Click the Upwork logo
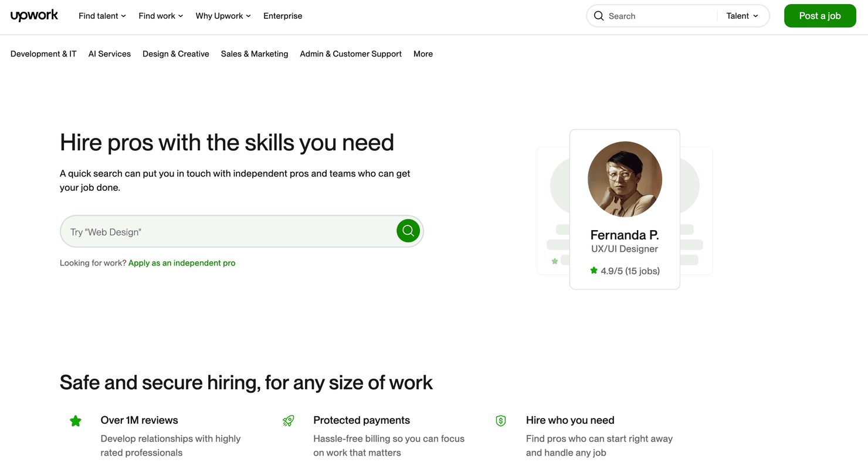The width and height of the screenshot is (868, 476). tap(34, 16)
